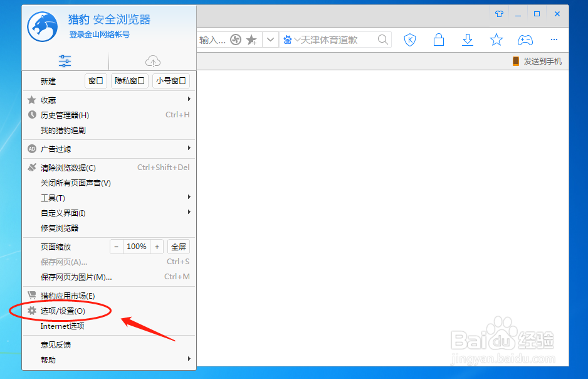Open the three-dots more tools icon
The width and height of the screenshot is (588, 379).
[554, 40]
